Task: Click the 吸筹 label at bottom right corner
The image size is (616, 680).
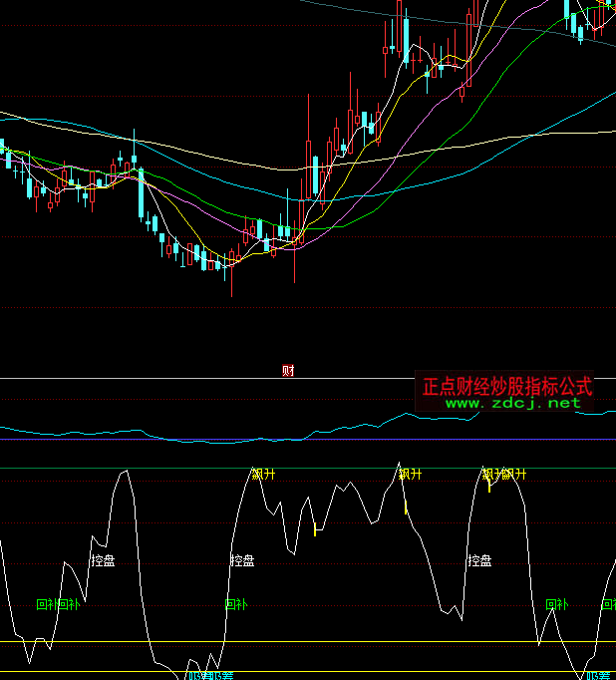Action: 598,675
